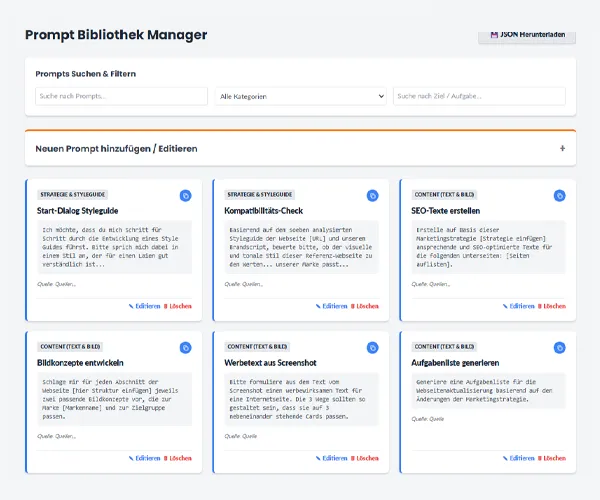Click Quelle text on SEO-Texte erstellen card

[431, 284]
